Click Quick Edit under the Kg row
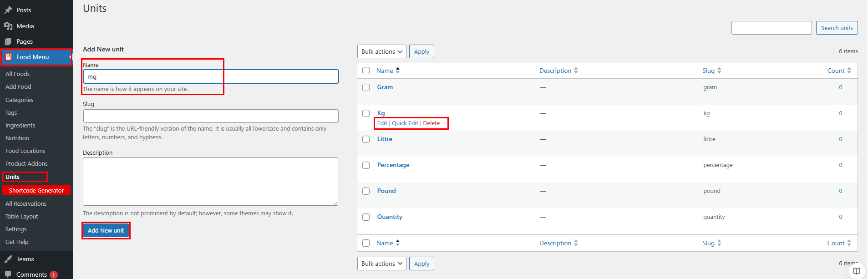 pyautogui.click(x=405, y=123)
